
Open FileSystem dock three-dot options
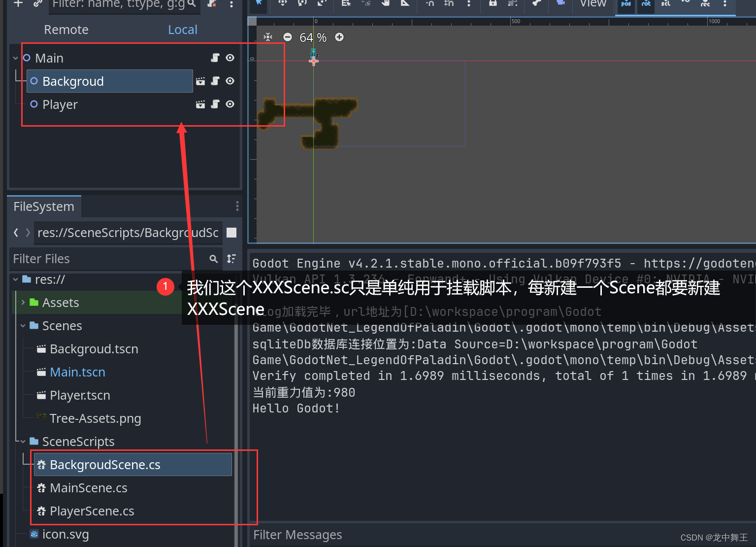click(237, 206)
